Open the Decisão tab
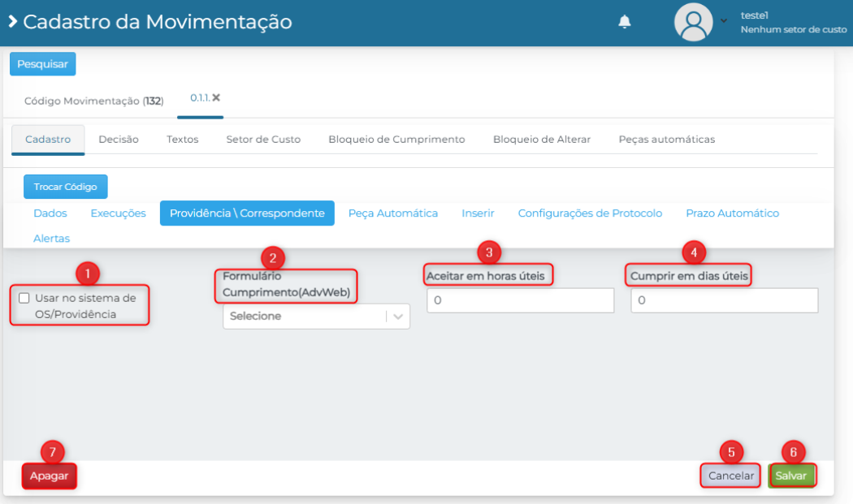853x504 pixels. (119, 140)
